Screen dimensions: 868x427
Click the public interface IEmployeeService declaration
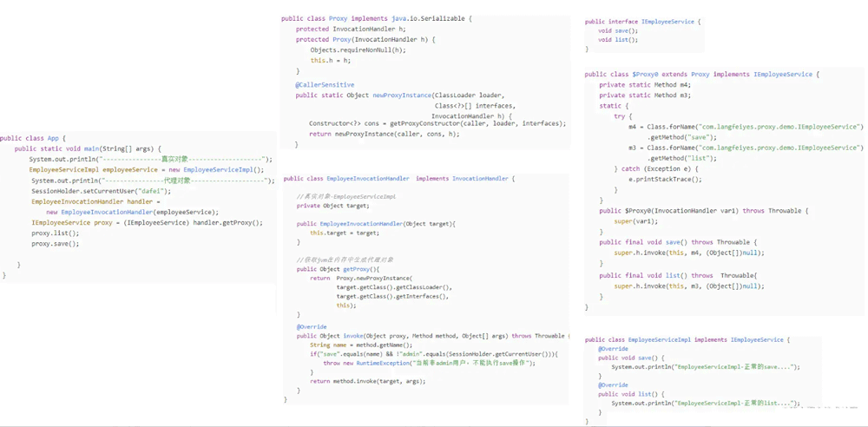[642, 22]
